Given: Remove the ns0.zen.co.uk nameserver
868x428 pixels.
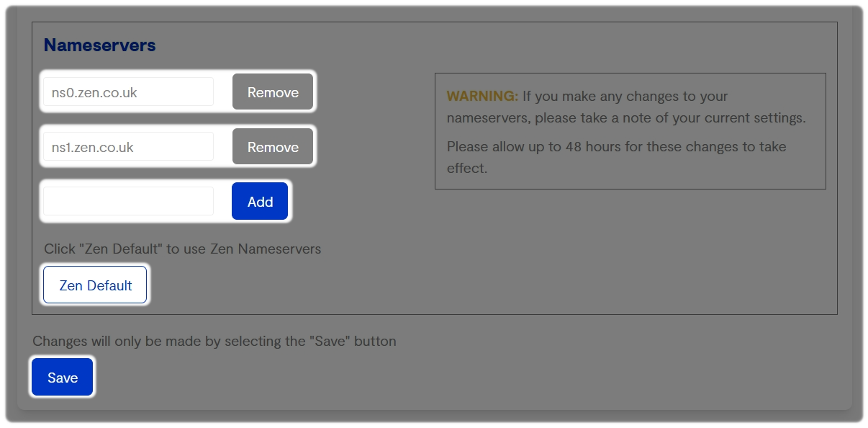Looking at the screenshot, I should pos(272,92).
